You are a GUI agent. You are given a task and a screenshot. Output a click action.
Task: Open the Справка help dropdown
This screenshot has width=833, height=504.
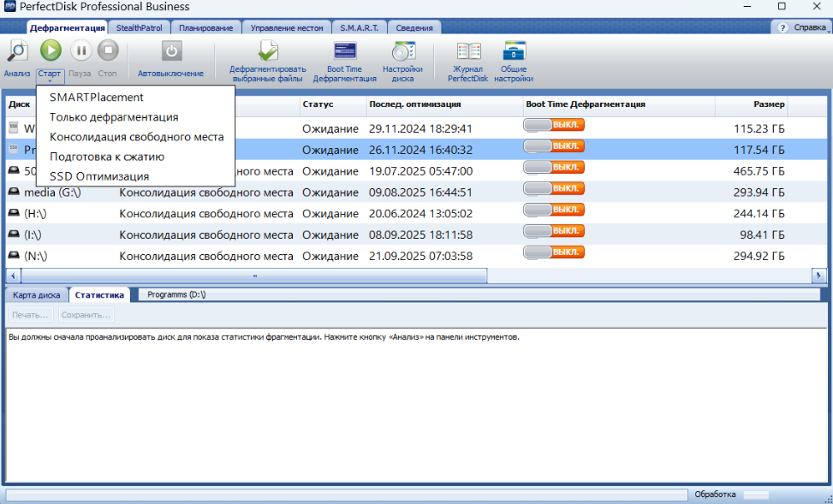(x=801, y=27)
